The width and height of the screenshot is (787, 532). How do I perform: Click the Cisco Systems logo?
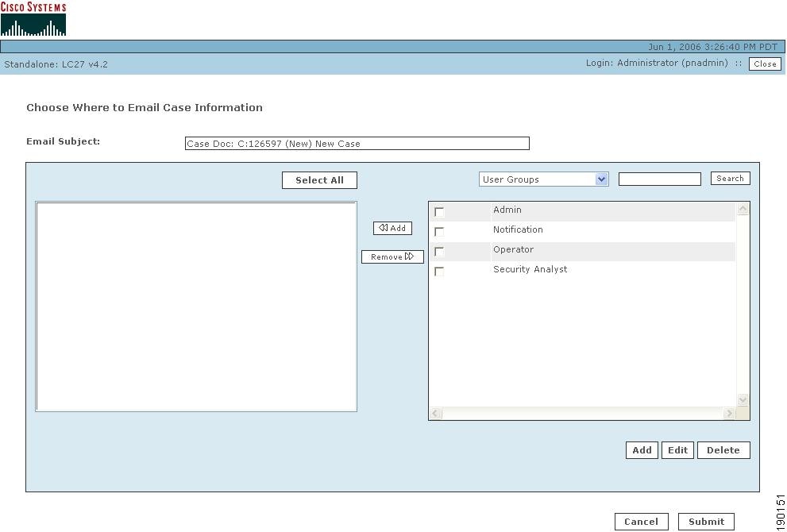click(33, 17)
